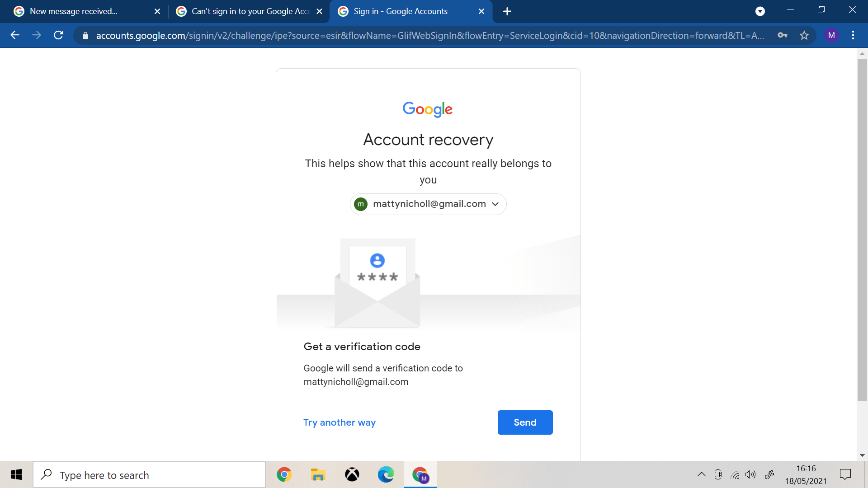Open the Chrome profile avatar M
This screenshot has height=488, width=868.
(831, 35)
